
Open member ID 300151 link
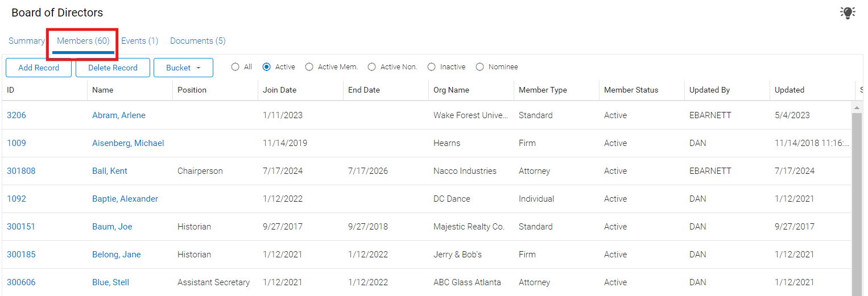pos(21,227)
